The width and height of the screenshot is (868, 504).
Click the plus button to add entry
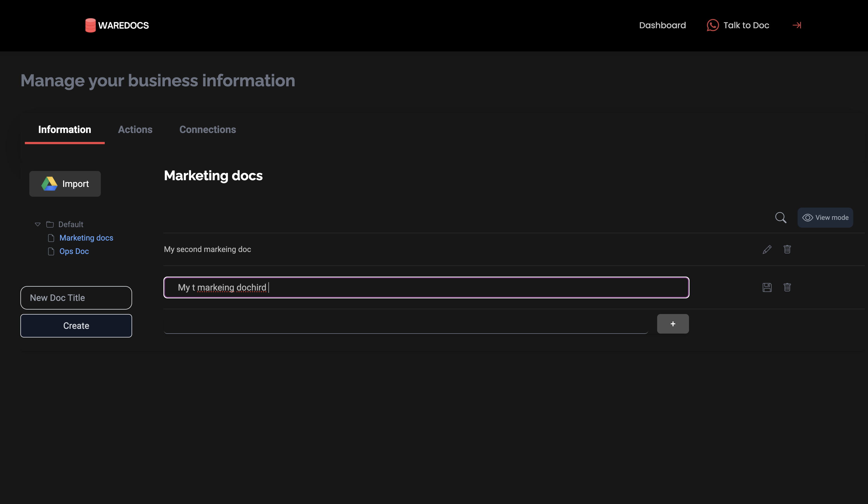point(672,324)
